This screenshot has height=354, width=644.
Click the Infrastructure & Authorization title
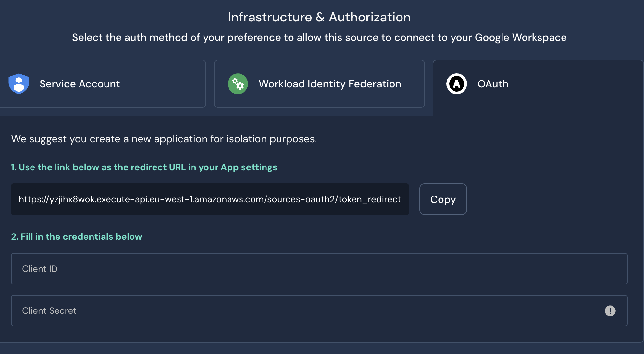pos(319,17)
